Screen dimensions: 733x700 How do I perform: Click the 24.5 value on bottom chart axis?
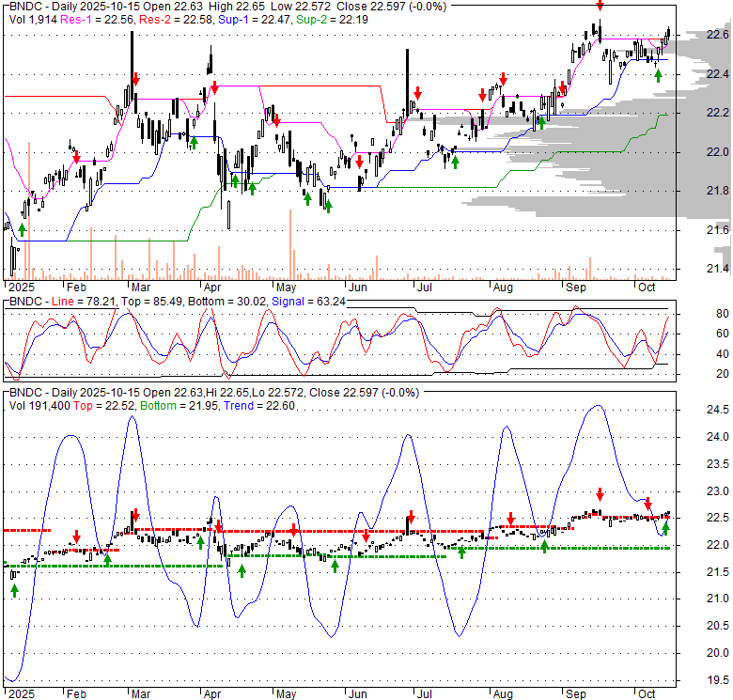(x=717, y=410)
